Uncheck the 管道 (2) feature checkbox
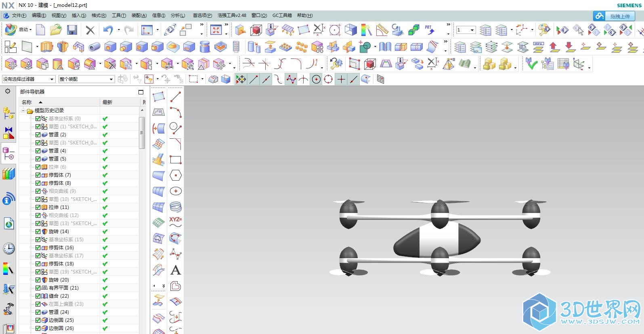The height and width of the screenshot is (334, 644). point(38,134)
